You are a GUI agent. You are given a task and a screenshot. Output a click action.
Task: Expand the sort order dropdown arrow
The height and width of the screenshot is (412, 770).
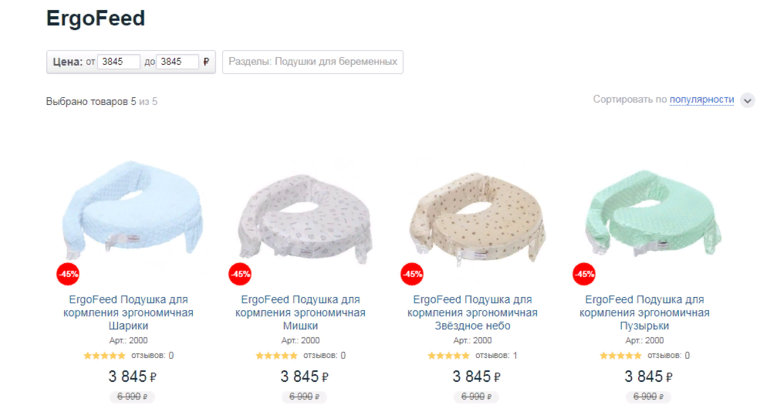pyautogui.click(x=747, y=101)
